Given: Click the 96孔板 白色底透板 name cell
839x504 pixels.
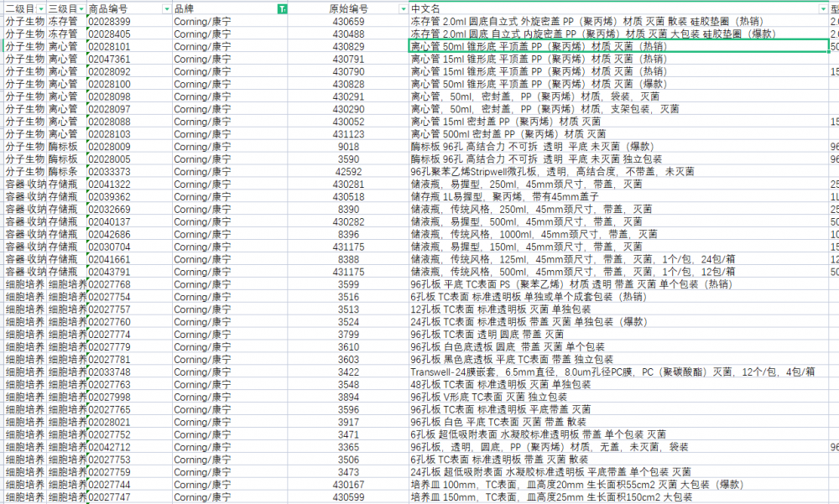Looking at the screenshot, I should [x=619, y=346].
